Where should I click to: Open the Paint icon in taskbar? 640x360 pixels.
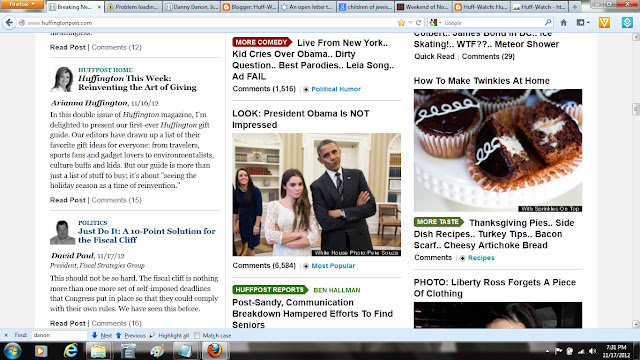tap(156, 351)
